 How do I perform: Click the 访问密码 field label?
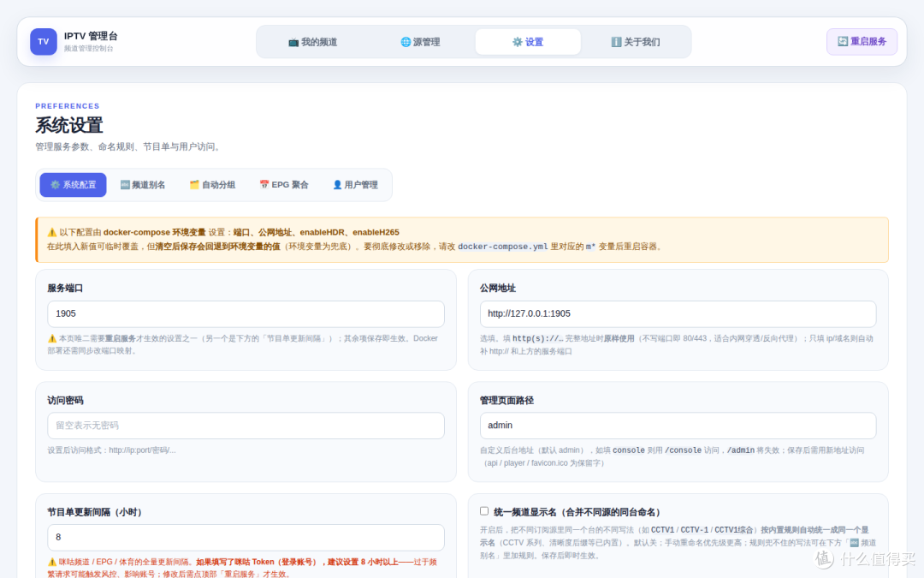coord(65,401)
